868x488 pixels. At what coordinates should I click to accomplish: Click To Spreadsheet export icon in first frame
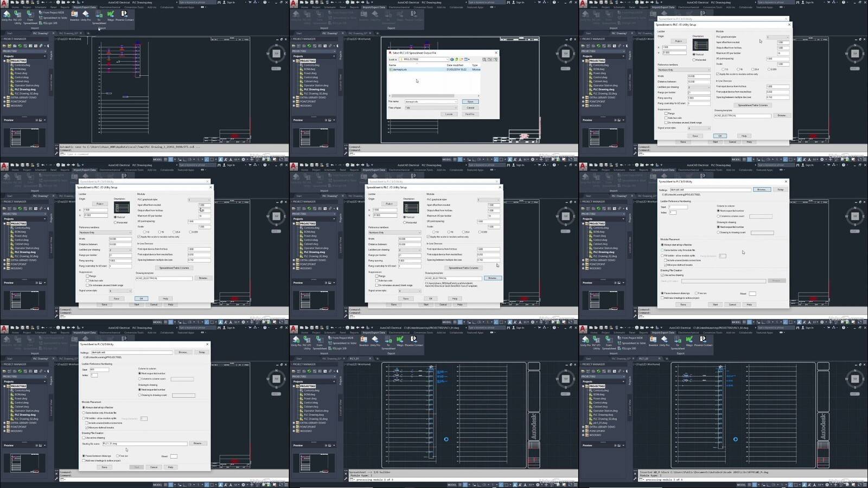coord(99,15)
